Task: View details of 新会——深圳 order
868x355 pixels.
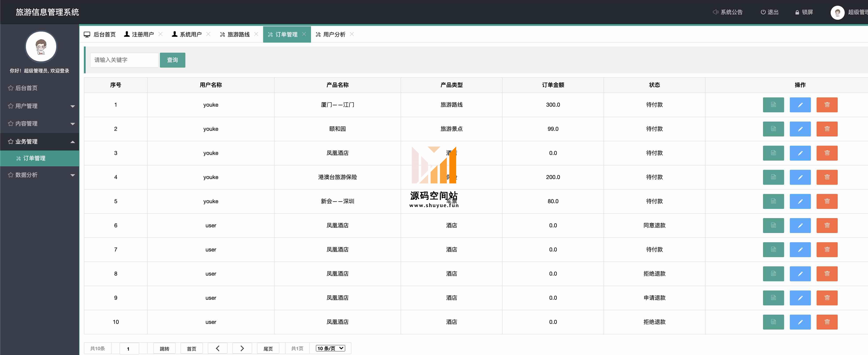Action: [x=773, y=201]
